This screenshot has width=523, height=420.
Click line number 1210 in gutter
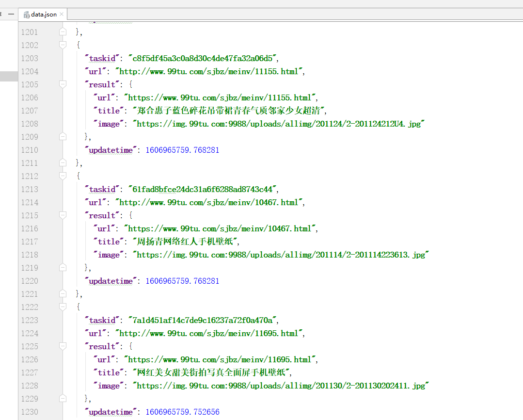30,150
